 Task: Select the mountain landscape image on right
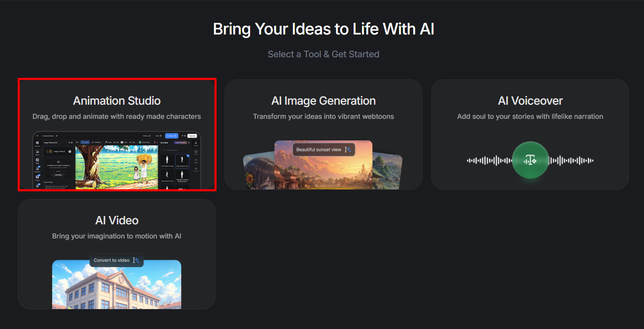388,171
